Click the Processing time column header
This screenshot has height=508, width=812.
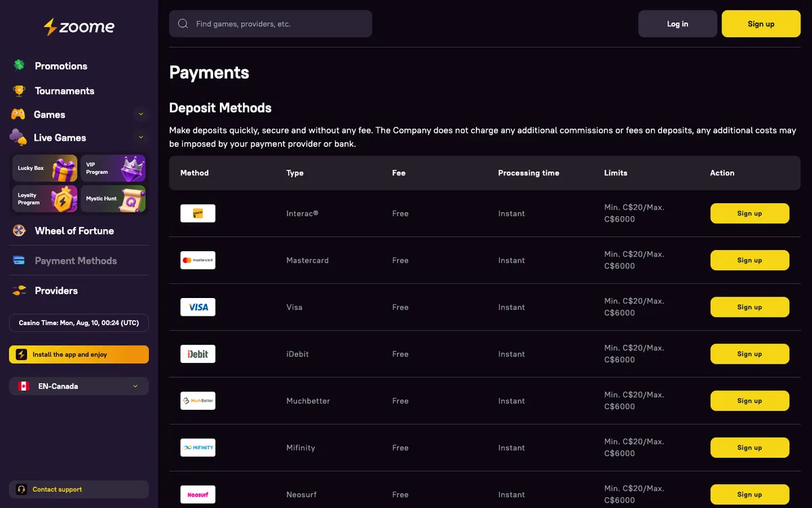tap(528, 173)
